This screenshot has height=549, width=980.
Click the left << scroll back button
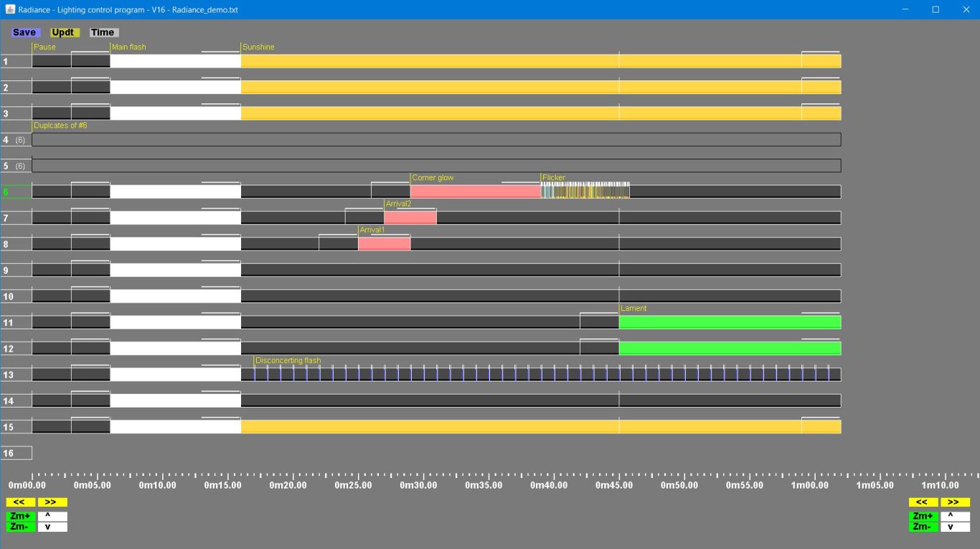coord(21,502)
